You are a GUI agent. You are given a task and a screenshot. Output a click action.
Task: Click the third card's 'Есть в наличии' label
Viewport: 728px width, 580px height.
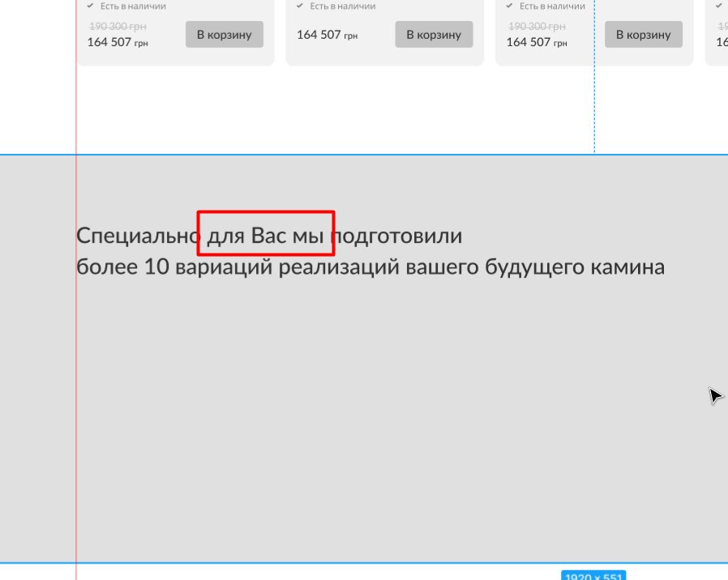tap(552, 6)
